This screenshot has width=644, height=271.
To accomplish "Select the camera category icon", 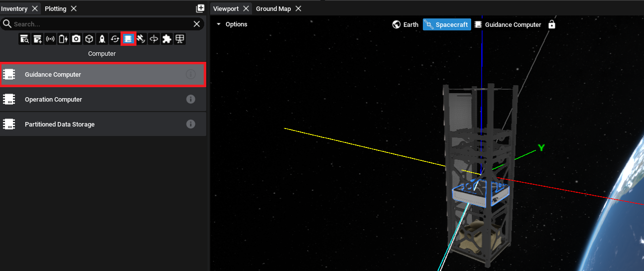I will pos(76,39).
